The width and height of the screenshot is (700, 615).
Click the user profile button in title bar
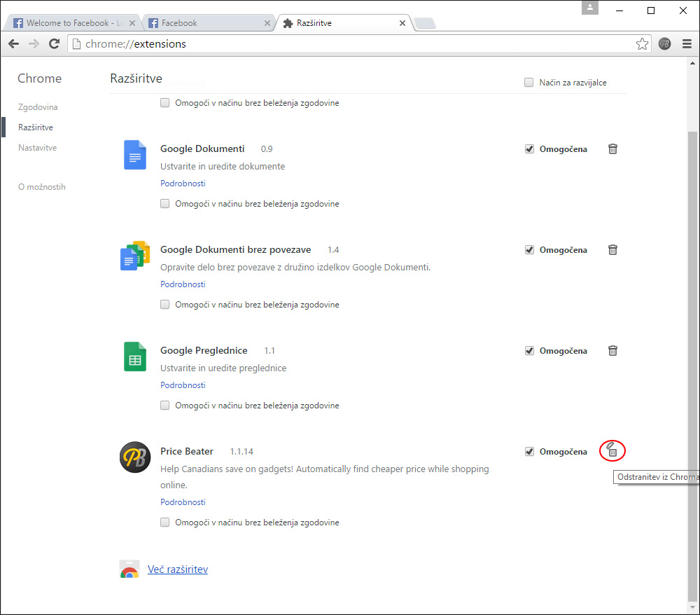589,8
